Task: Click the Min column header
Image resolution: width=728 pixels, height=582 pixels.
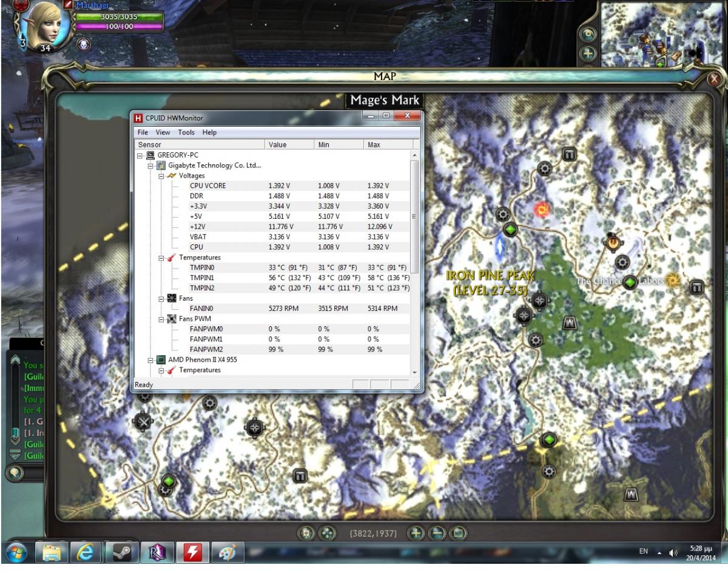Action: (x=339, y=145)
